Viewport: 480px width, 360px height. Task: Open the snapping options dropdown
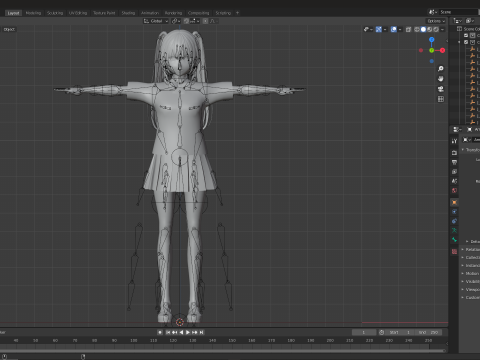[195, 21]
